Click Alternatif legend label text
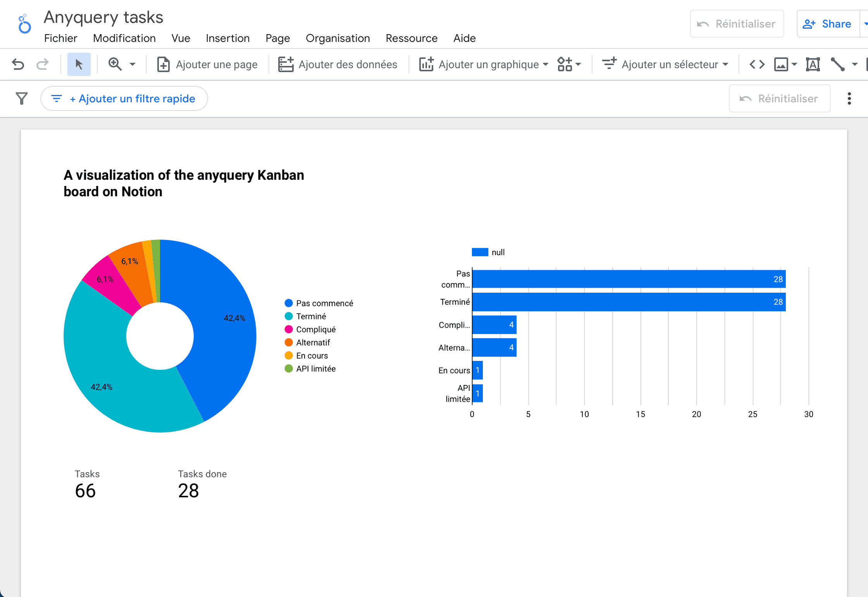Image resolution: width=868 pixels, height=597 pixels. click(x=313, y=343)
